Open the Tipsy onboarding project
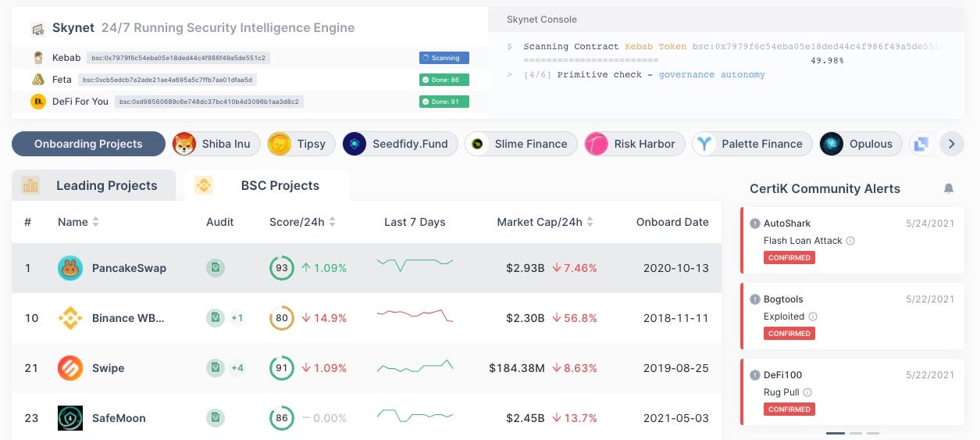This screenshot has width=980, height=440. pos(301,144)
